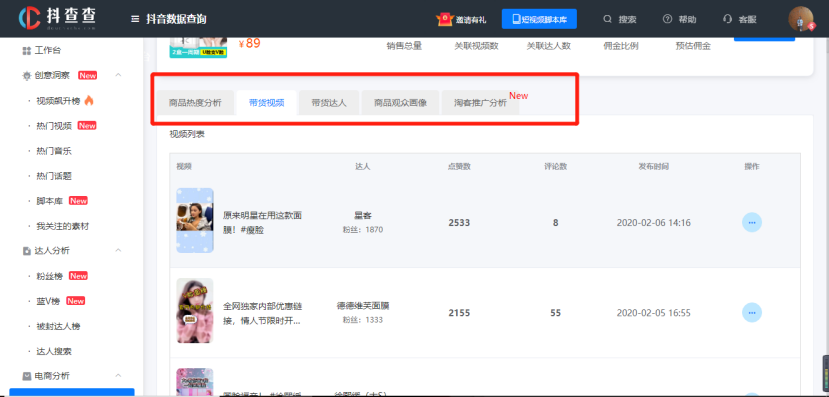Click the ¥89 product price
The image size is (829, 397).
(250, 43)
